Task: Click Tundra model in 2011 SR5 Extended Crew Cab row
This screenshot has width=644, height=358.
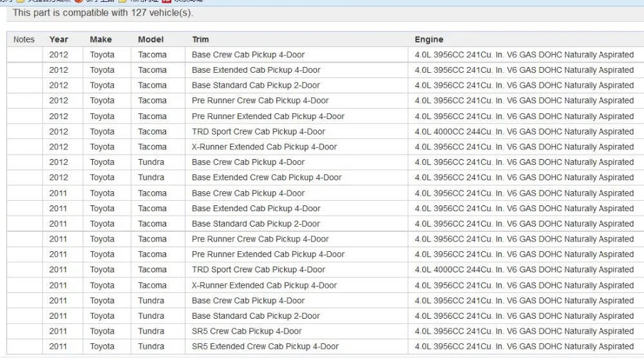Action: click(x=151, y=346)
